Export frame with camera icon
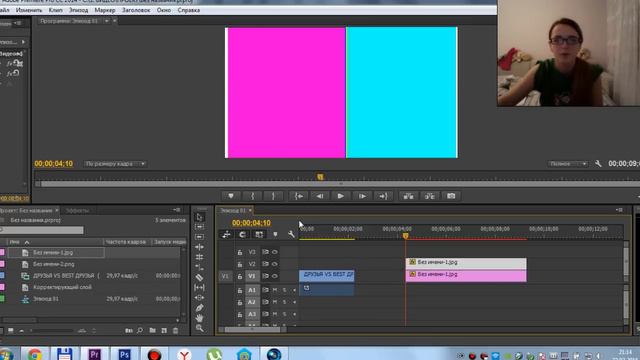This screenshot has height=360, width=640. [451, 196]
